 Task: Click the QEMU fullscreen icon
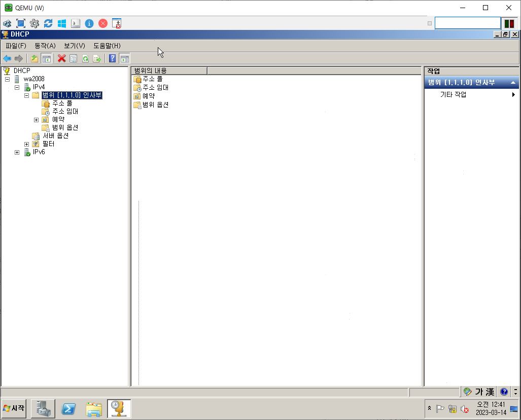pos(21,24)
